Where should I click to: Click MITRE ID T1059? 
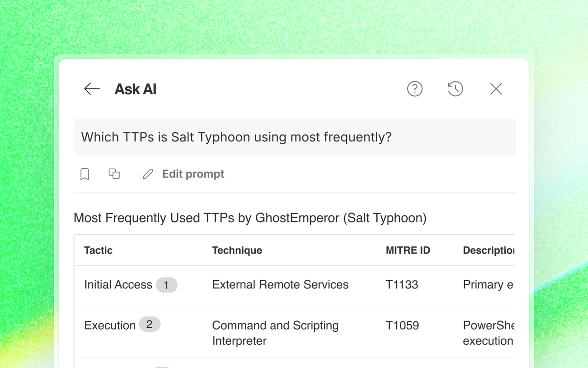[x=402, y=325]
